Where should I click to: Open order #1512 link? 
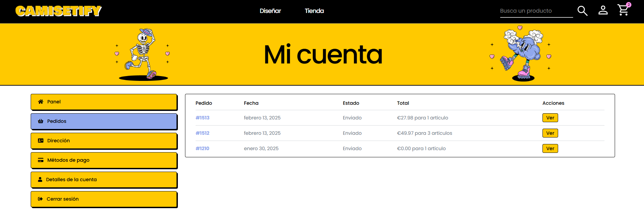[202, 133]
